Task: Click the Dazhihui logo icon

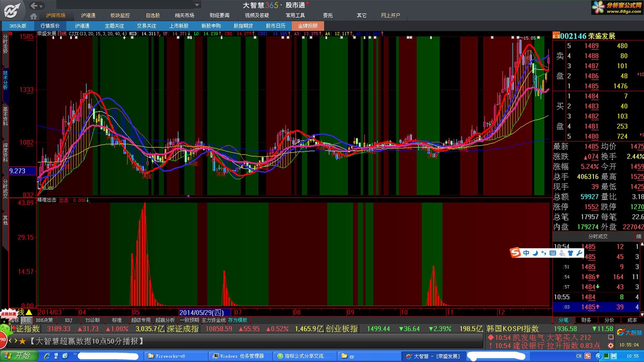Action: click(12, 10)
